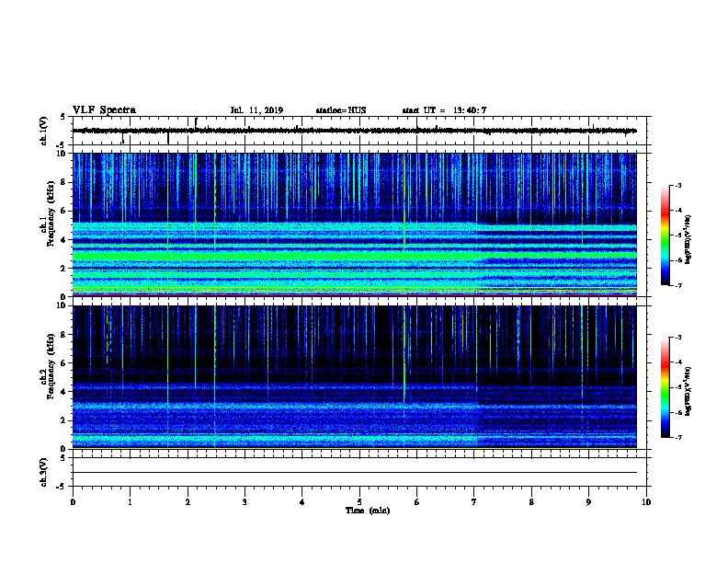Click the ch.1 color bar "log(PSD)" unit label

688,239
